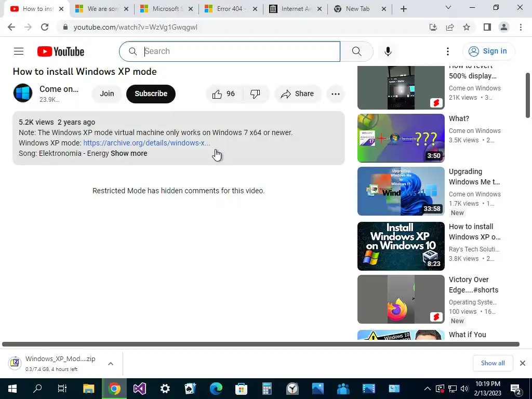Close the Error 404 tab
Viewport: 532px width, 399px height.
coord(255,9)
